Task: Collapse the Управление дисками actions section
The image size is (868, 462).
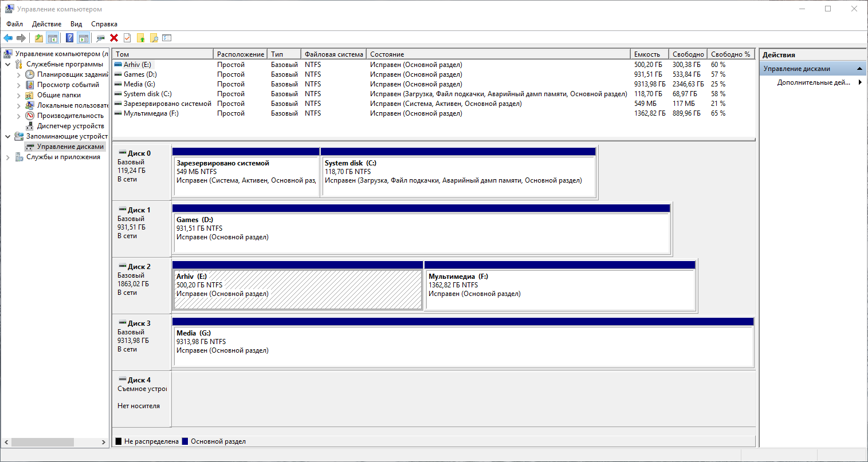Action: tap(859, 69)
